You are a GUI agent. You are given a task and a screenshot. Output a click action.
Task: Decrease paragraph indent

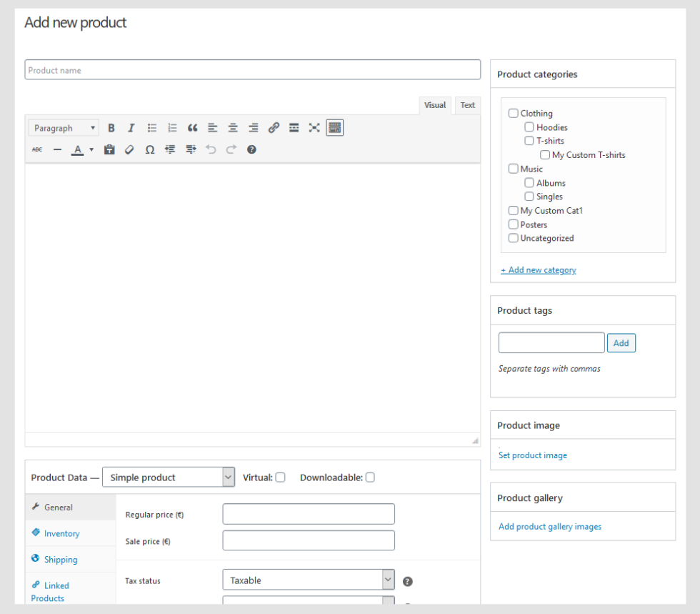pyautogui.click(x=170, y=149)
